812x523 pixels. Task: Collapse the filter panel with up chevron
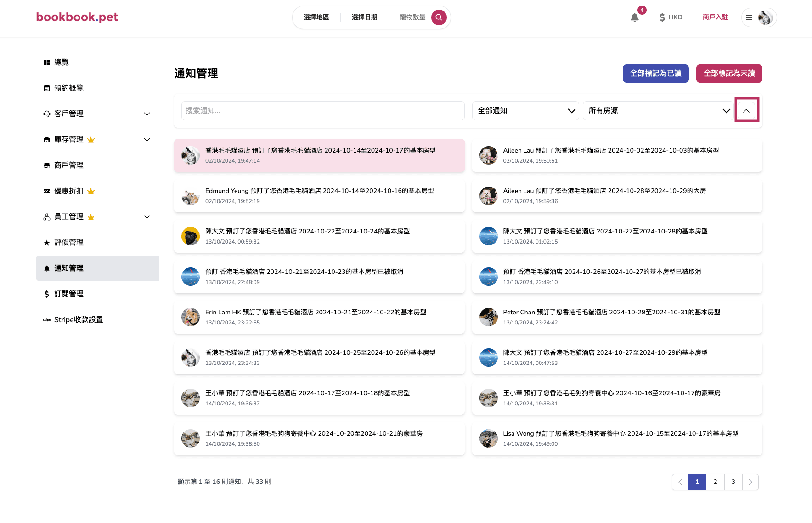pos(746,111)
